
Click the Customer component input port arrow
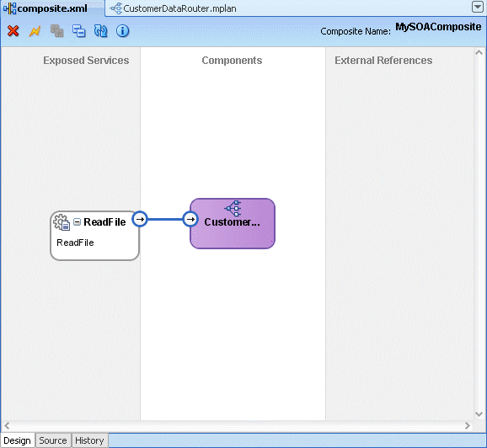[x=190, y=219]
